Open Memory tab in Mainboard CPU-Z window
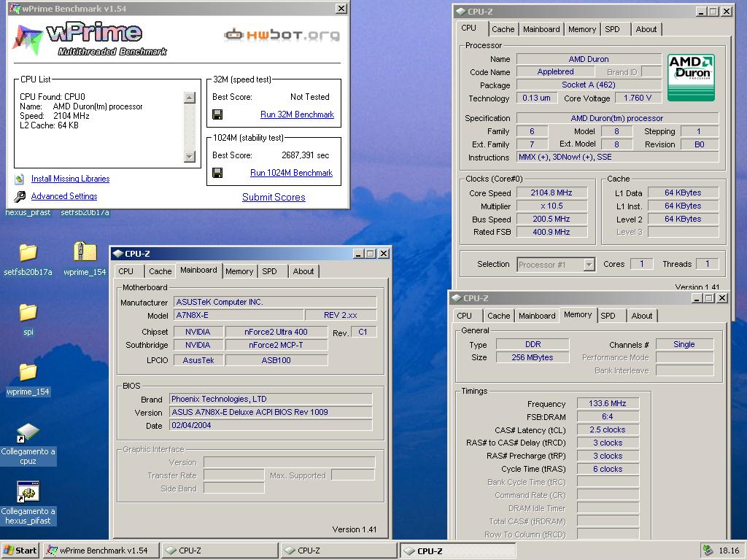This screenshot has width=747, height=560. coord(239,271)
